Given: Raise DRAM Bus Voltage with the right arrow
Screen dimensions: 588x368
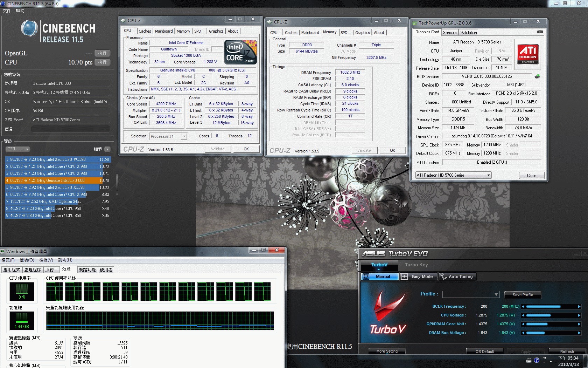Looking at the screenshot, I should [x=579, y=333].
